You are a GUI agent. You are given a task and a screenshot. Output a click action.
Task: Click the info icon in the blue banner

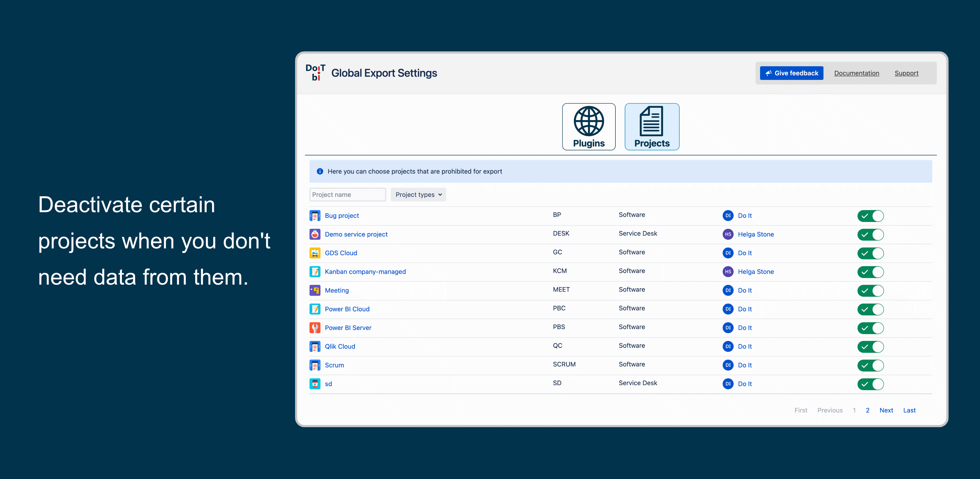point(320,171)
